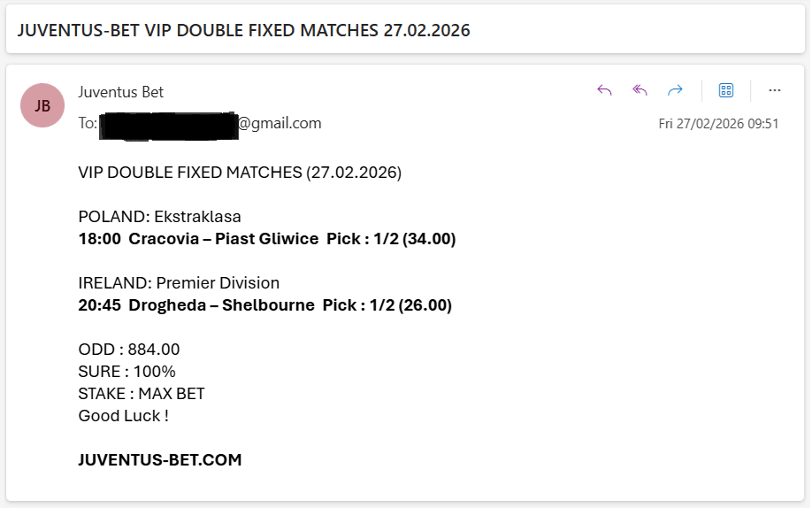
Task: Click the email subject heading at top
Action: pyautogui.click(x=244, y=30)
